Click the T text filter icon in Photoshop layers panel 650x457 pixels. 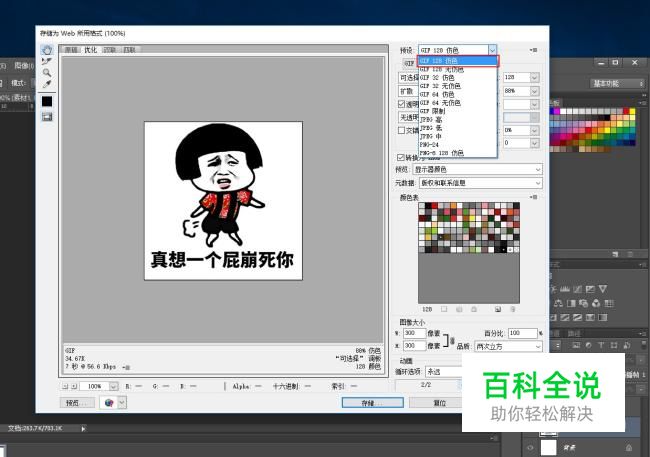point(601,345)
